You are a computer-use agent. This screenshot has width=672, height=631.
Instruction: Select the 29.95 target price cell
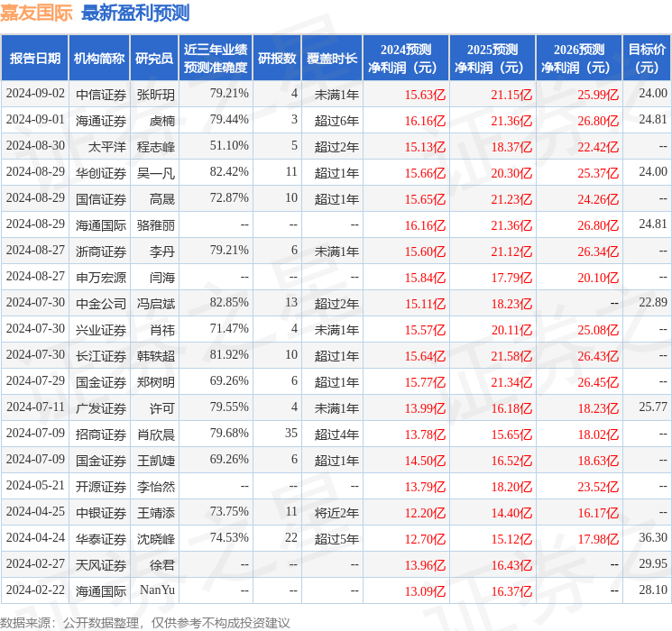coord(647,564)
